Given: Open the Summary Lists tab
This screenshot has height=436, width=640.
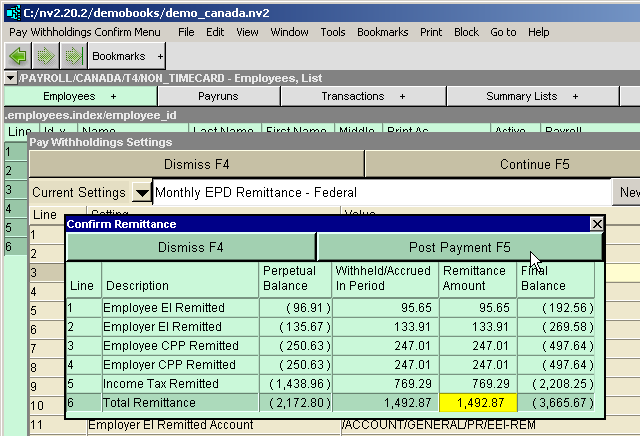Looking at the screenshot, I should [527, 96].
